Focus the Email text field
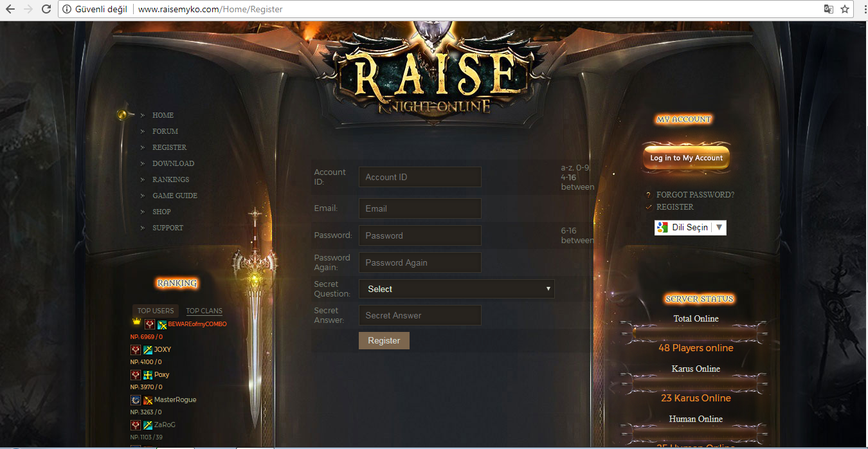The image size is (868, 449). tap(420, 208)
